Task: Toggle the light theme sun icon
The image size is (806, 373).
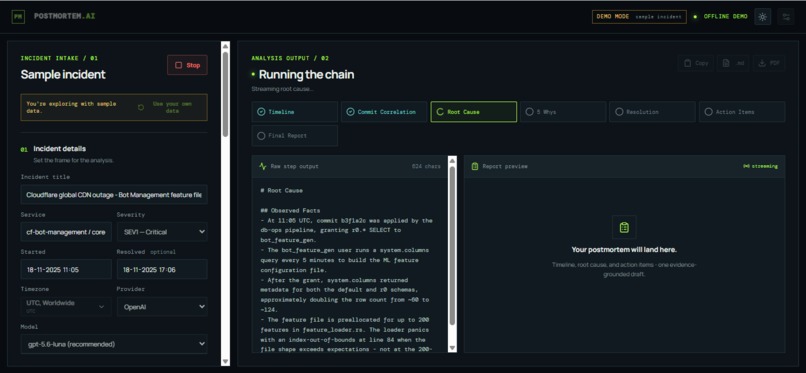Action: [762, 16]
